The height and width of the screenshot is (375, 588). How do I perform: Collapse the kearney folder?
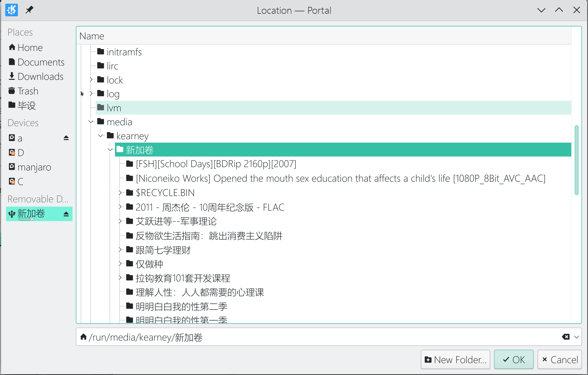click(x=101, y=135)
